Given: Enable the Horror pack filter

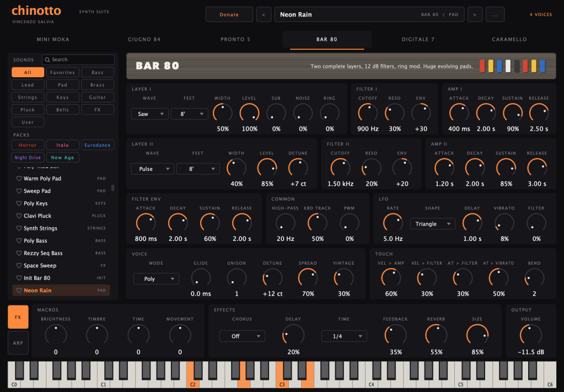Looking at the screenshot, I should [28, 145].
